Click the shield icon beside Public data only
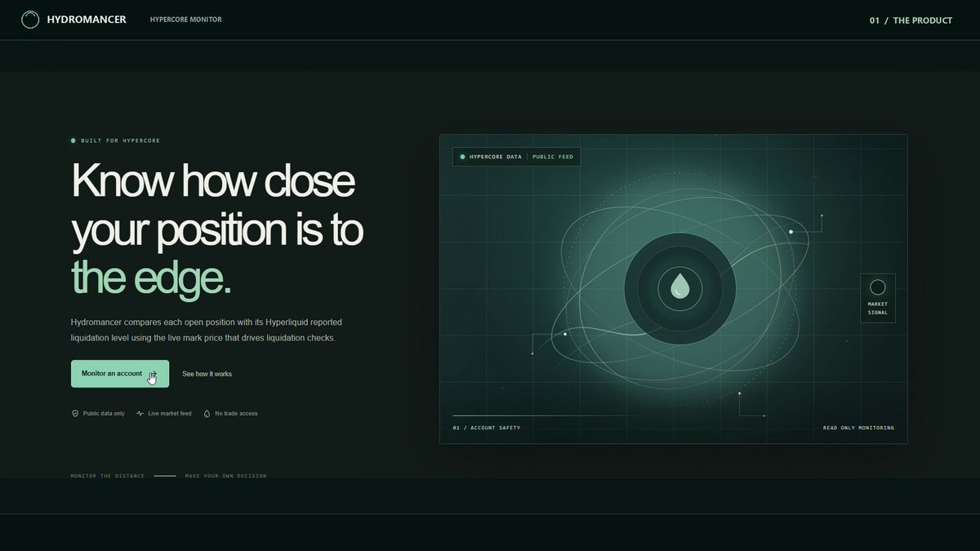This screenshot has width=980, height=551. point(75,414)
